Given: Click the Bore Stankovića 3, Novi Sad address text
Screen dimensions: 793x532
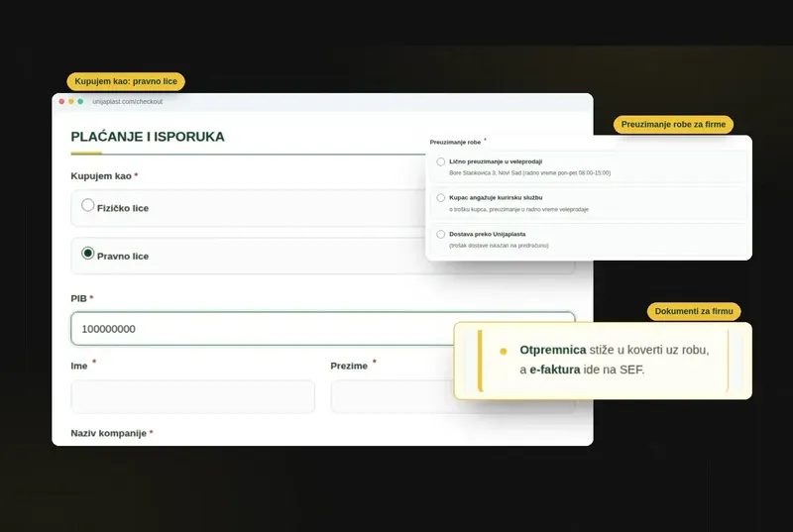Looking at the screenshot, I should pos(529,172).
